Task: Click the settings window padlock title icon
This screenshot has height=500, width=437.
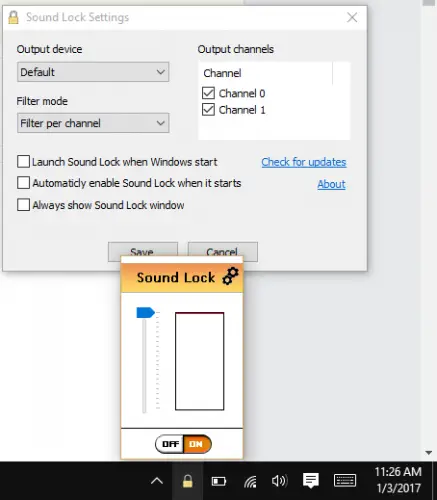Action: click(x=13, y=17)
